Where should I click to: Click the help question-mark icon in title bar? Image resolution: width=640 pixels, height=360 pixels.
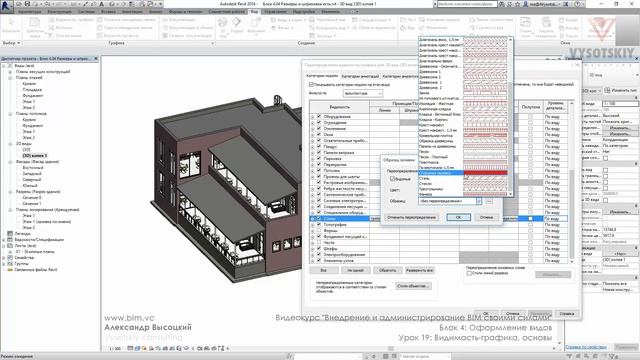[578, 4]
